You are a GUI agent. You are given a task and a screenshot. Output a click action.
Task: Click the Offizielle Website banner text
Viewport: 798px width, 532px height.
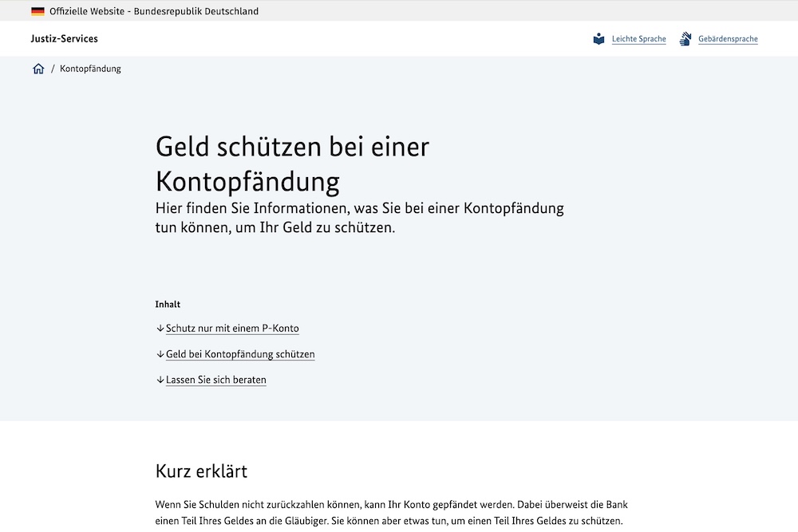(153, 10)
